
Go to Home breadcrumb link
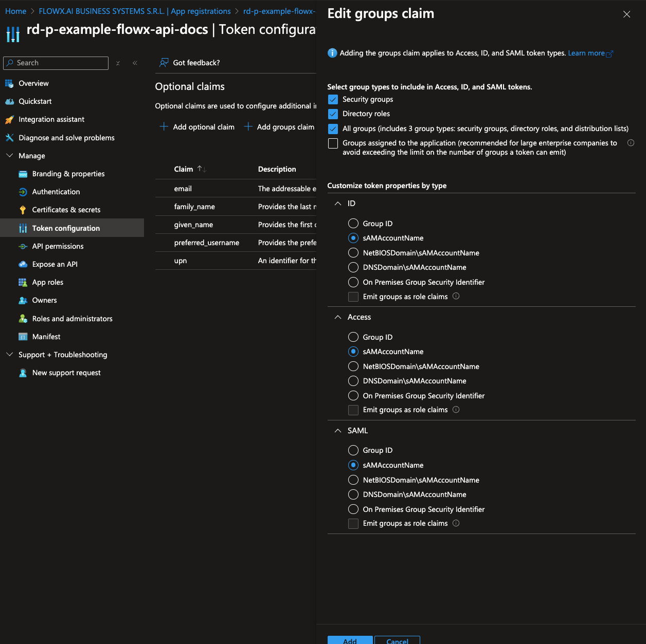pyautogui.click(x=15, y=11)
